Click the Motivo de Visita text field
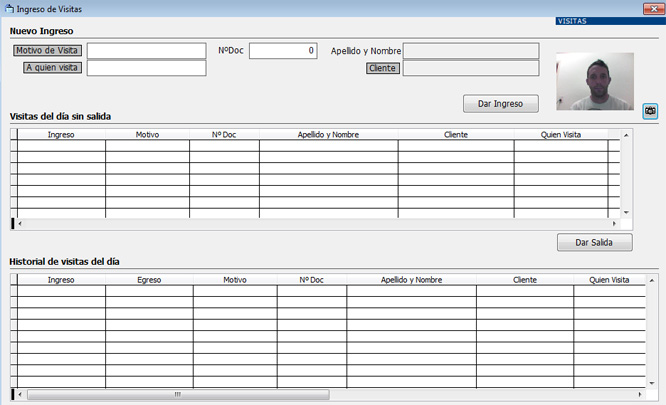 (x=146, y=50)
